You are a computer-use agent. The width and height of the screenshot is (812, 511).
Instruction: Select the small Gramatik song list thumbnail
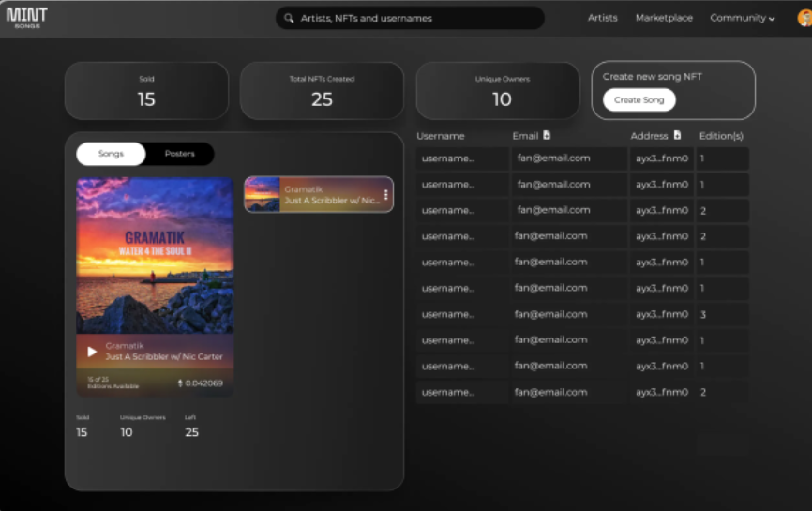click(x=263, y=195)
